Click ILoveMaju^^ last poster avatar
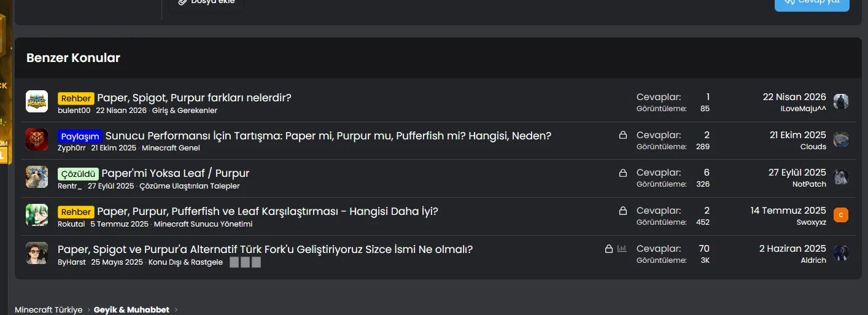 click(841, 101)
